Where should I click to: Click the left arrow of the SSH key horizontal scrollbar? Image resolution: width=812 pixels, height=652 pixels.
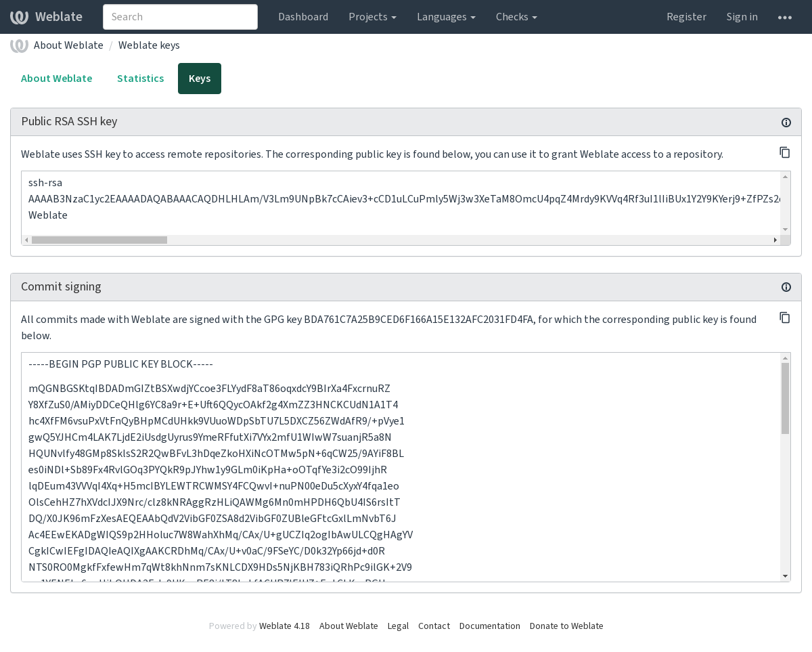[26, 240]
